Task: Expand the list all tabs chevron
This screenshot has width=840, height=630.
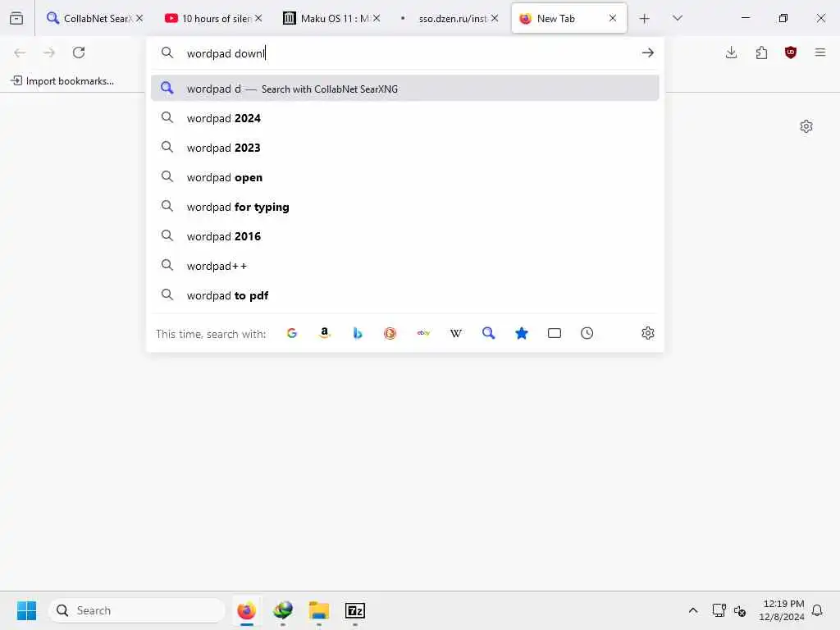Action: pyautogui.click(x=678, y=18)
